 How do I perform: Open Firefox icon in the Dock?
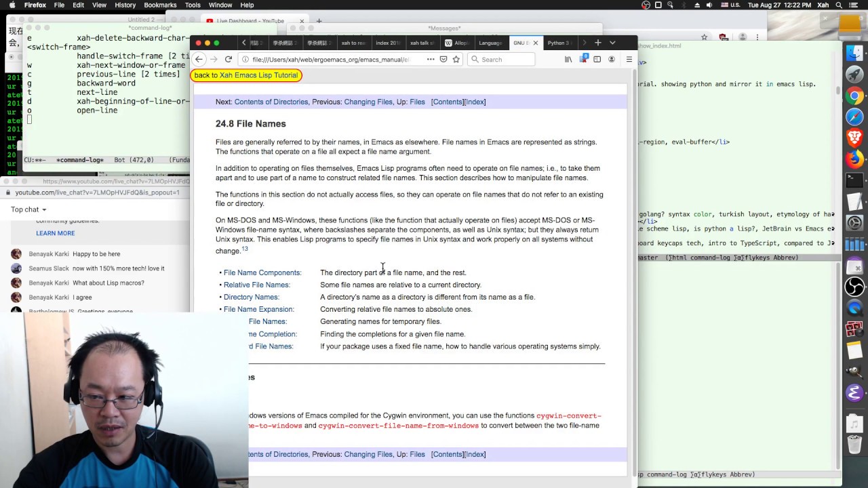[x=854, y=160]
